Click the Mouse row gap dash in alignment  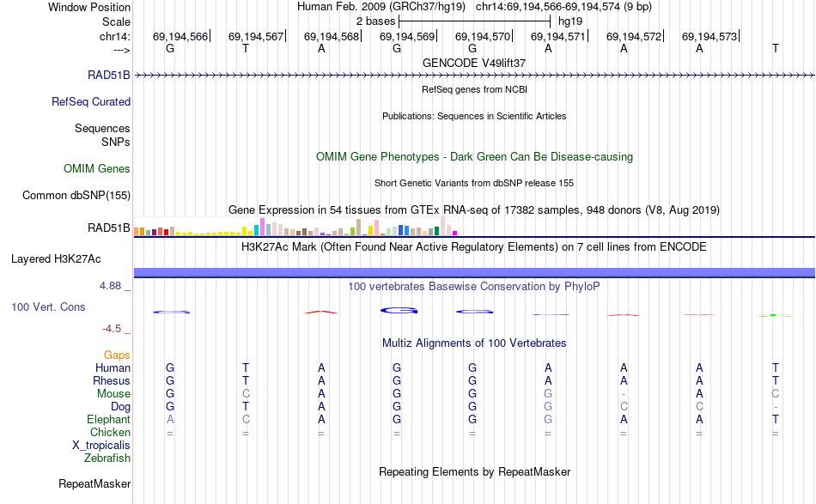coord(624,394)
